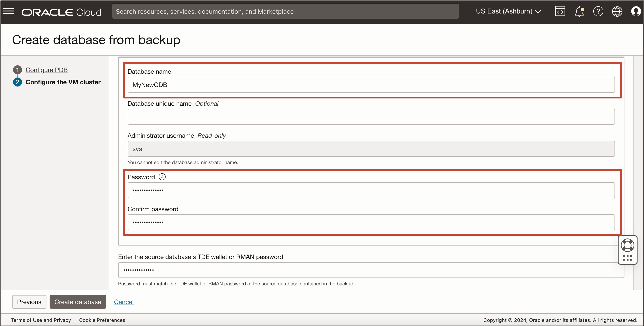Click the Confirm password field
644x326 pixels.
click(x=371, y=222)
